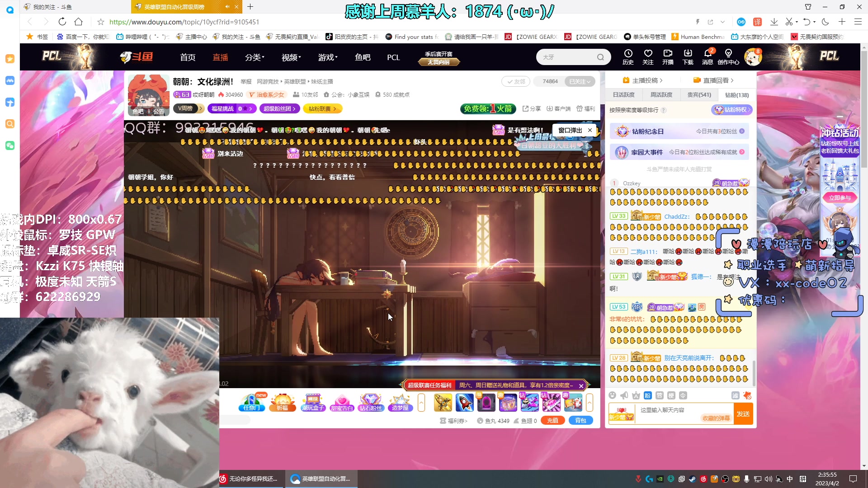Send the purple portal gift

pos(486,402)
